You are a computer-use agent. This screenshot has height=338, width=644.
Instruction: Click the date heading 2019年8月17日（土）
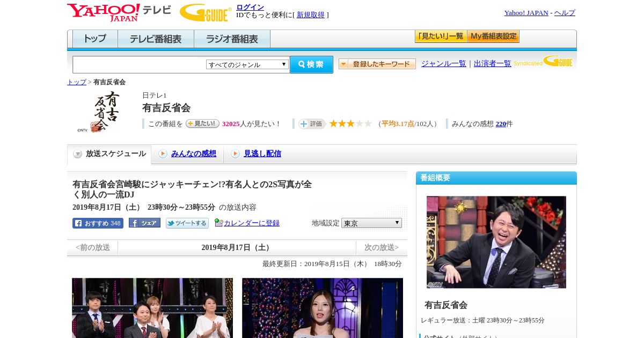coord(237,247)
